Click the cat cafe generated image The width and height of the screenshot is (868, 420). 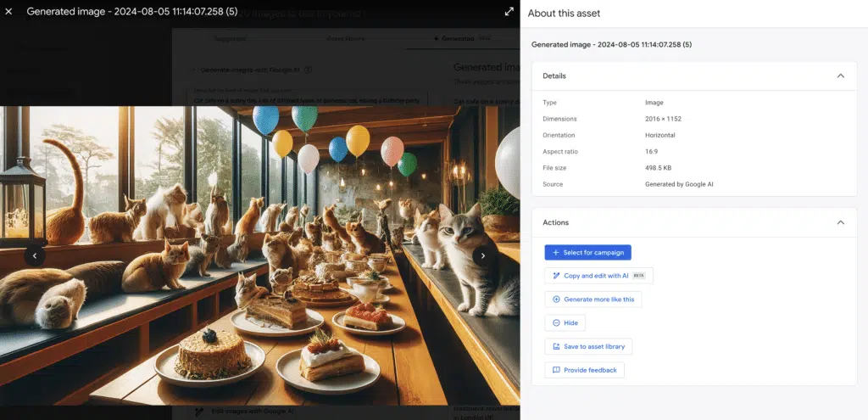[x=260, y=255]
